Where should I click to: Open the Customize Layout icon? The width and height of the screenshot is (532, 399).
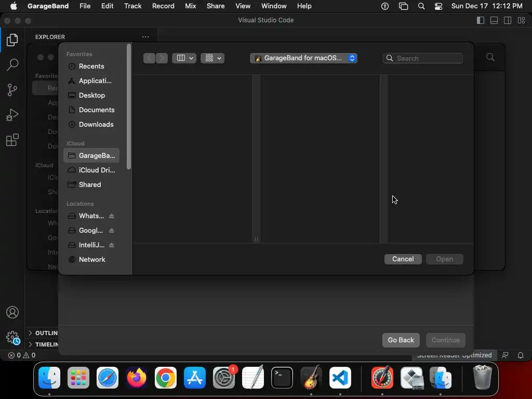pos(521,20)
